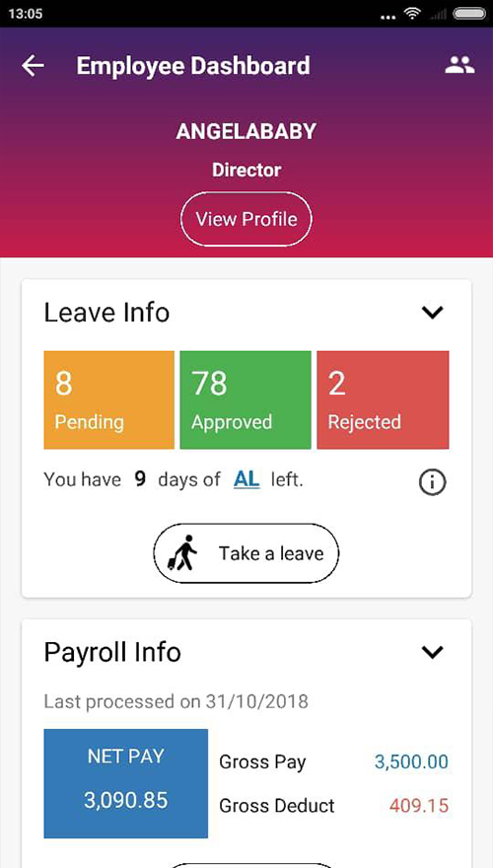Tap Gross Pay amount 3,500.00
This screenshot has height=868, width=493.
click(x=411, y=761)
